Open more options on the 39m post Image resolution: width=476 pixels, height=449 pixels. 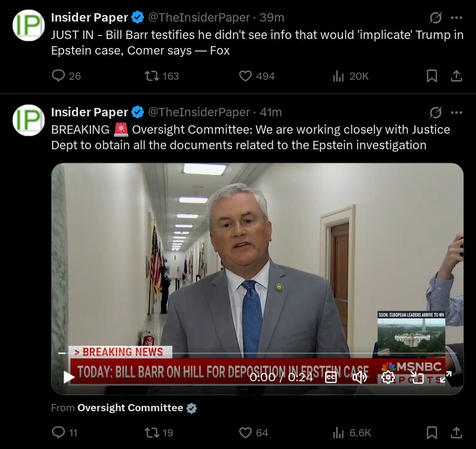[x=456, y=17]
